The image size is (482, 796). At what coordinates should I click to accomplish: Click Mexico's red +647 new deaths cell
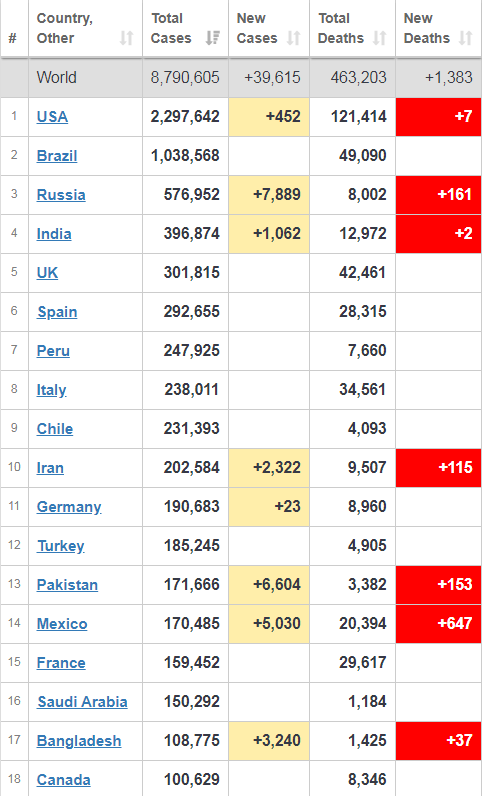(x=438, y=623)
